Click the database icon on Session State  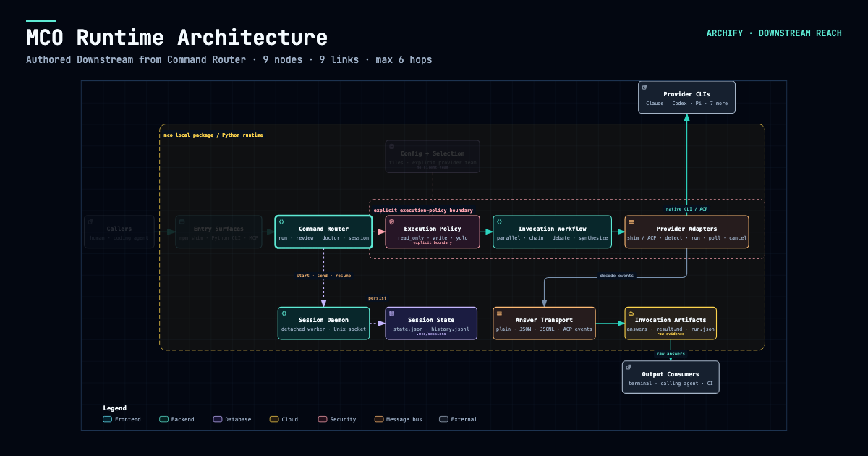392,313
